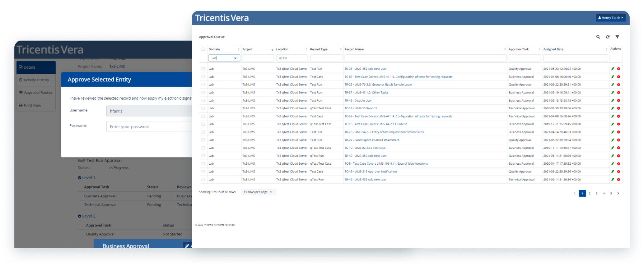Sort by the Project column header
644x266 pixels.
(247, 49)
